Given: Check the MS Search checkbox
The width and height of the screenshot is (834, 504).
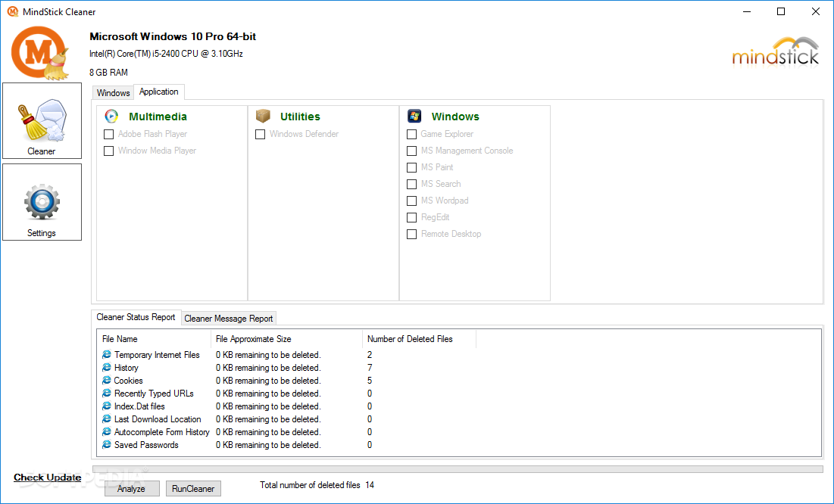Looking at the screenshot, I should 411,184.
